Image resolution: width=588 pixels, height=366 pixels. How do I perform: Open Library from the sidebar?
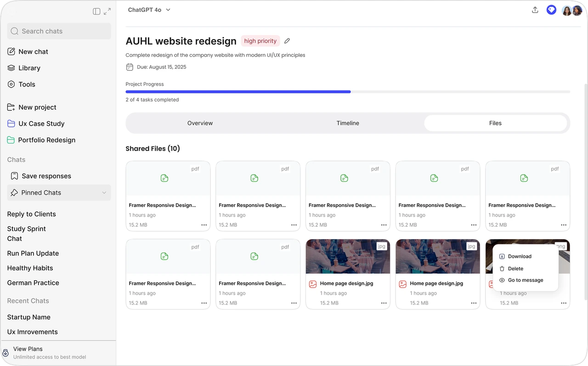pyautogui.click(x=29, y=68)
